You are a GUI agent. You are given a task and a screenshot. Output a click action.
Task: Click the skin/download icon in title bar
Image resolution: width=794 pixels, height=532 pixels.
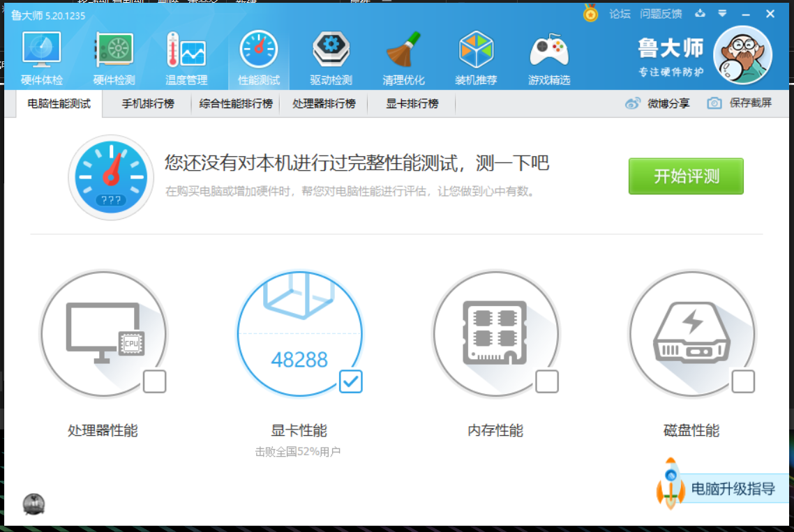[x=700, y=14]
